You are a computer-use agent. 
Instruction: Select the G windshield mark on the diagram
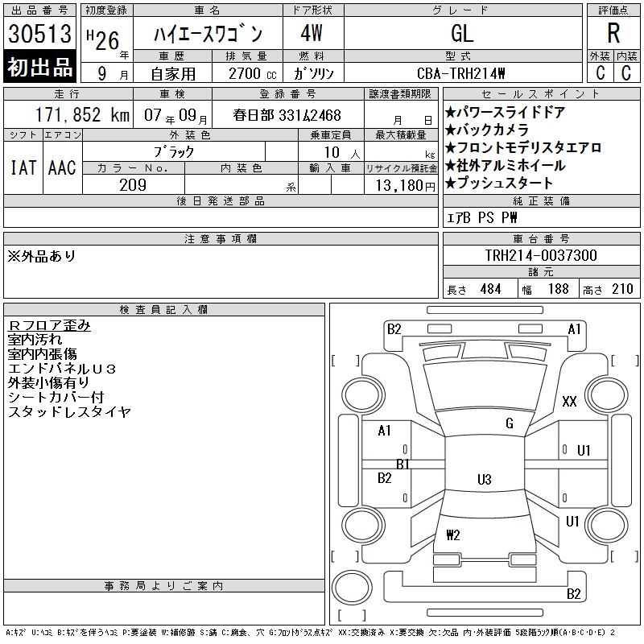510,423
